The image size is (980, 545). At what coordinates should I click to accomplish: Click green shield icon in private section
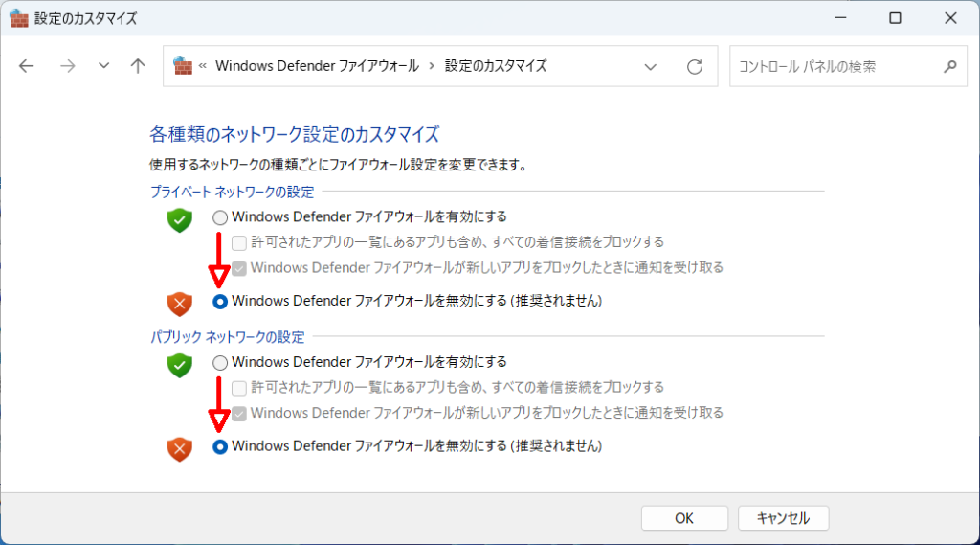click(x=179, y=220)
